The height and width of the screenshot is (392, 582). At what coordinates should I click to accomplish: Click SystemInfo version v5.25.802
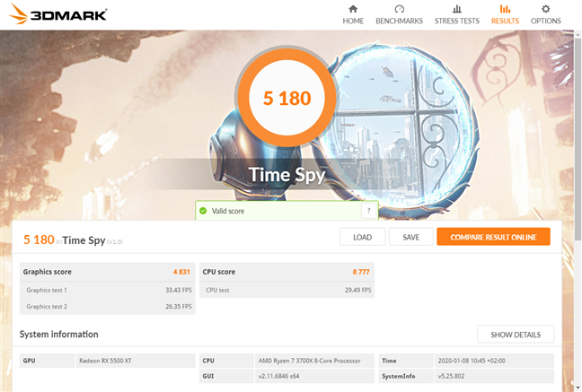[451, 376]
